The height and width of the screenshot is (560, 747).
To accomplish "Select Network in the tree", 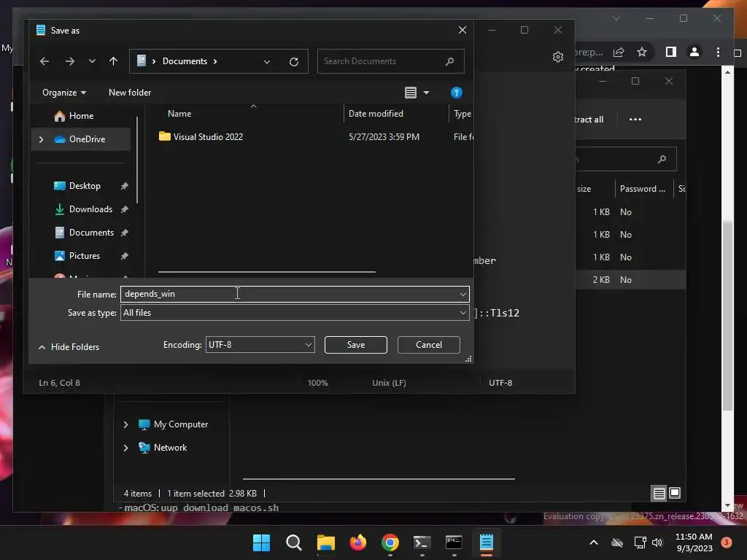I will pyautogui.click(x=170, y=448).
